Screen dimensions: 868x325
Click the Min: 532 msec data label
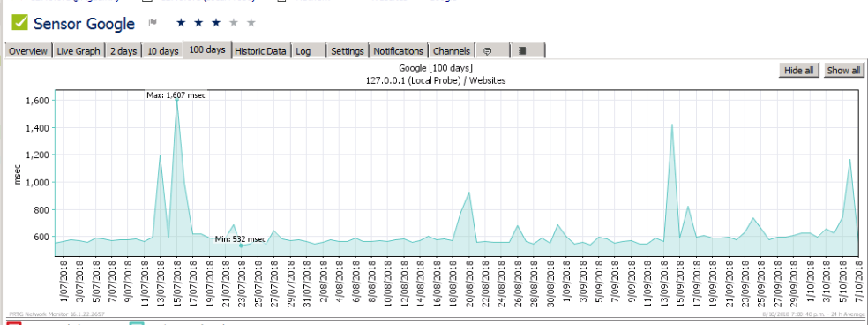coord(240,239)
